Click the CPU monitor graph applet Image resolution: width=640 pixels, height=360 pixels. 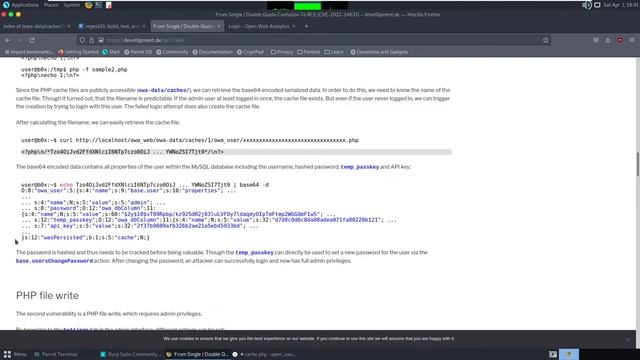pyautogui.click(x=307, y=5)
